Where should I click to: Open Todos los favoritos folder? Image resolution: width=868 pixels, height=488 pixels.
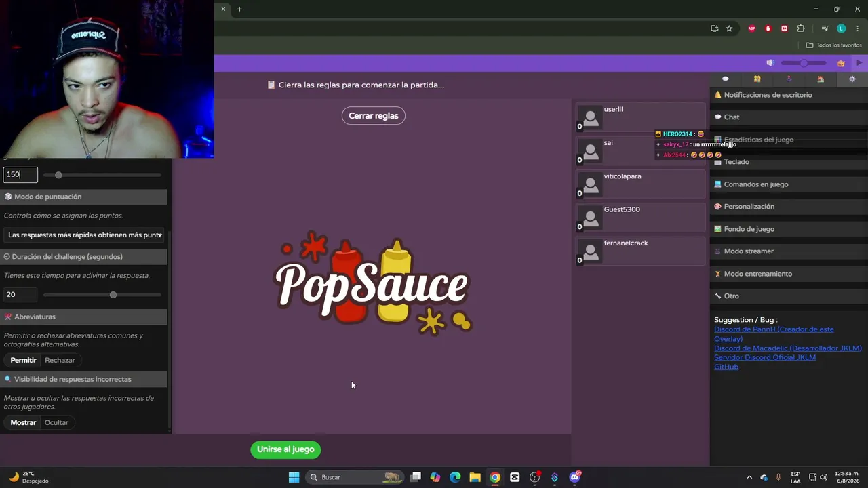[x=834, y=45]
